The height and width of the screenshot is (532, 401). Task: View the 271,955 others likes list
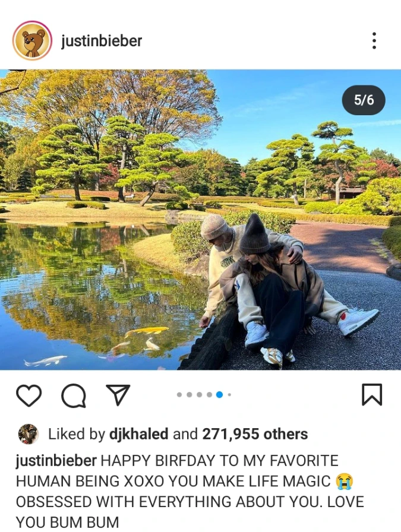255,434
